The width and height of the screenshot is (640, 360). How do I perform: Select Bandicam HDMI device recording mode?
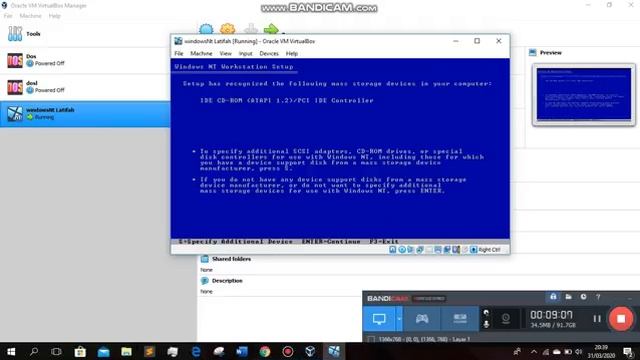[460, 318]
